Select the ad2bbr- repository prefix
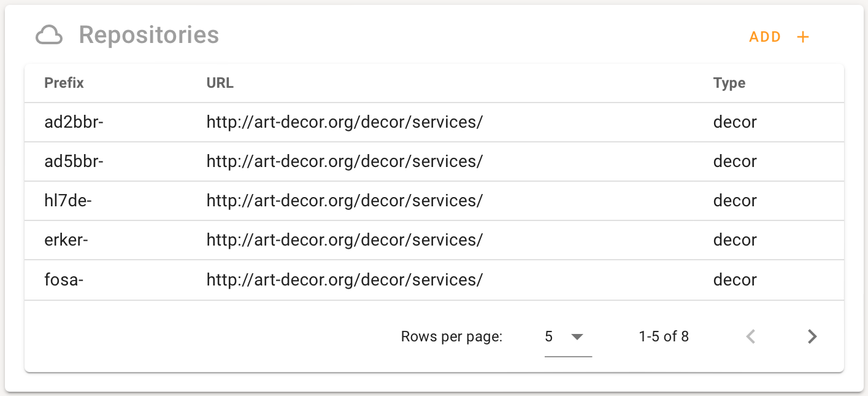 74,122
